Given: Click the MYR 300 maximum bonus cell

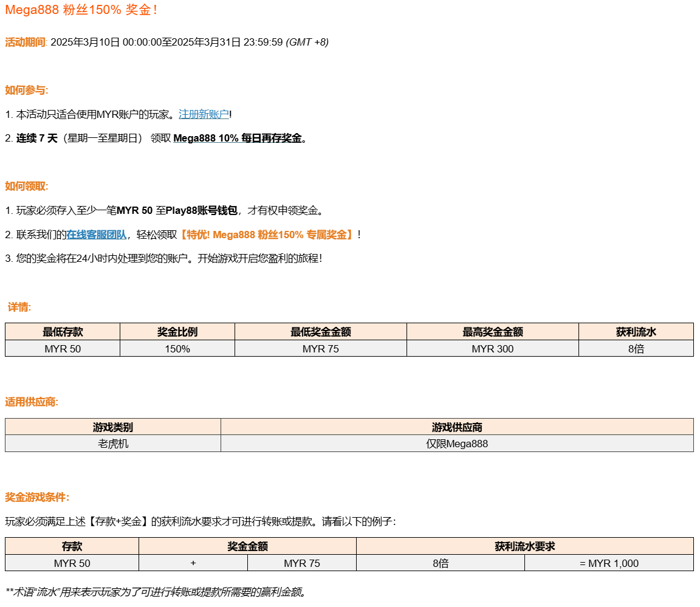Looking at the screenshot, I should (492, 349).
